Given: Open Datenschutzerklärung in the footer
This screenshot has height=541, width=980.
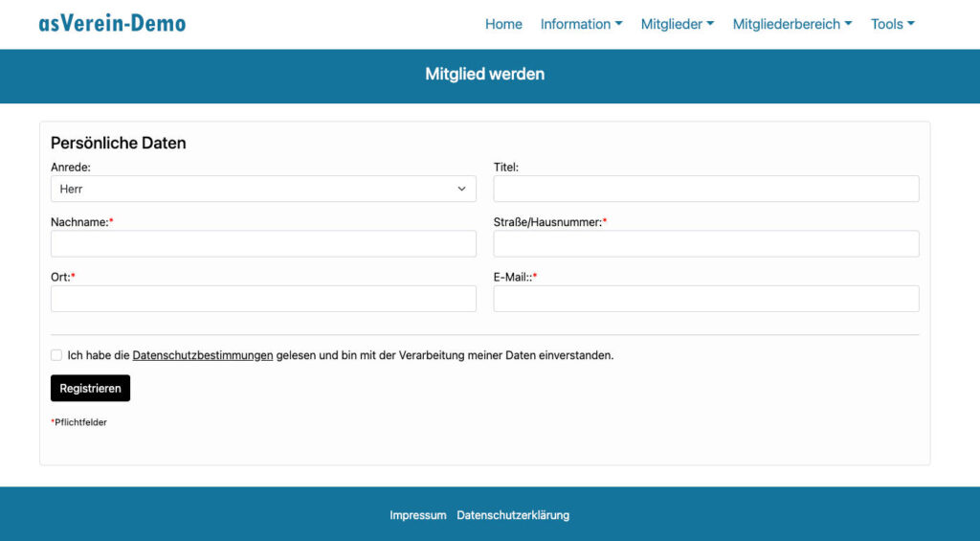Looking at the screenshot, I should pos(513,515).
